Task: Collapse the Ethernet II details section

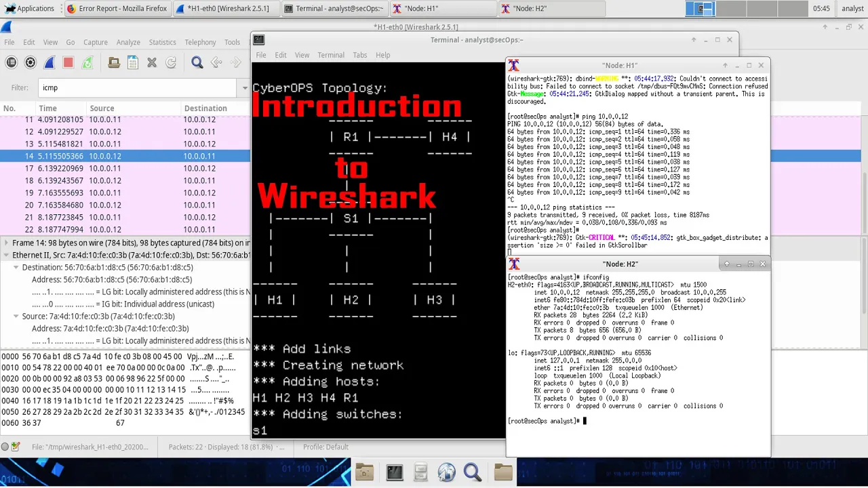Action: pyautogui.click(x=5, y=255)
